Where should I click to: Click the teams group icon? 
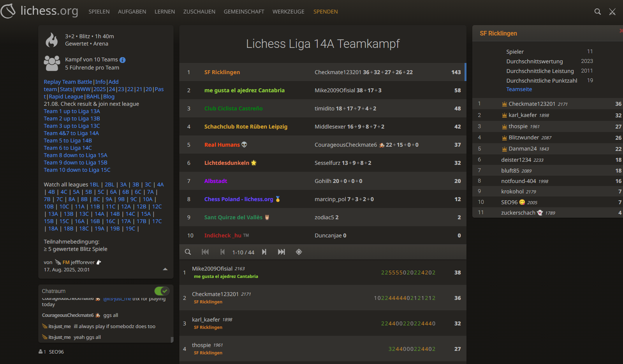pyautogui.click(x=52, y=63)
